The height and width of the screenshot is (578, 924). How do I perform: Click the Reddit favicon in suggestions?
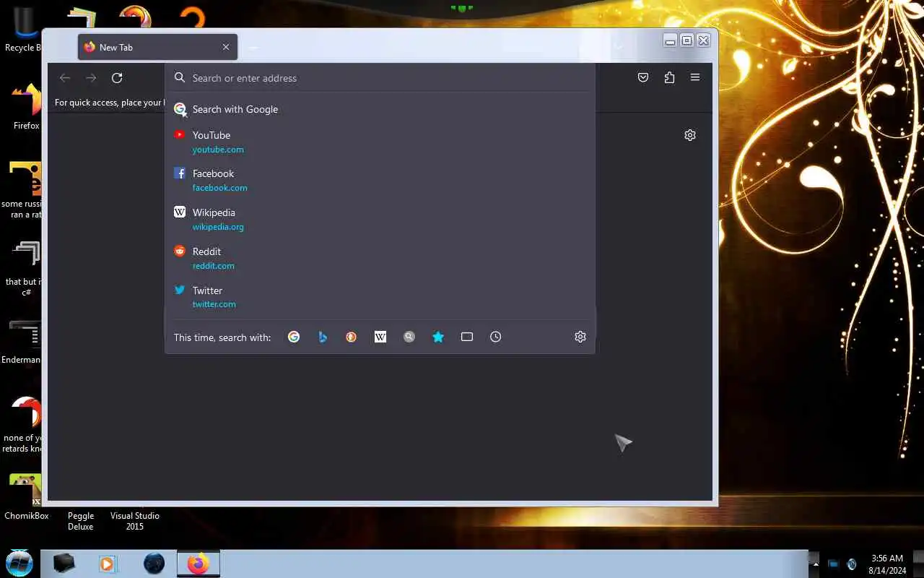180,251
